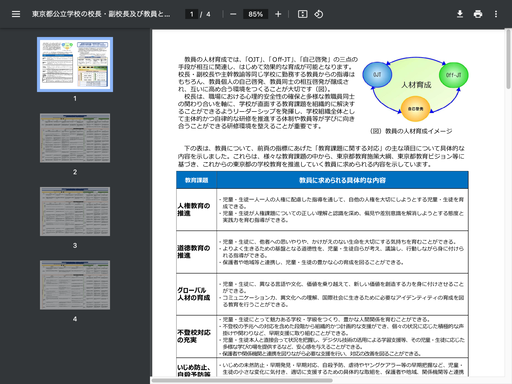512x384 pixels.
Task: Click the figure caption '教員の人材育成イメージ'
Action: (419, 131)
